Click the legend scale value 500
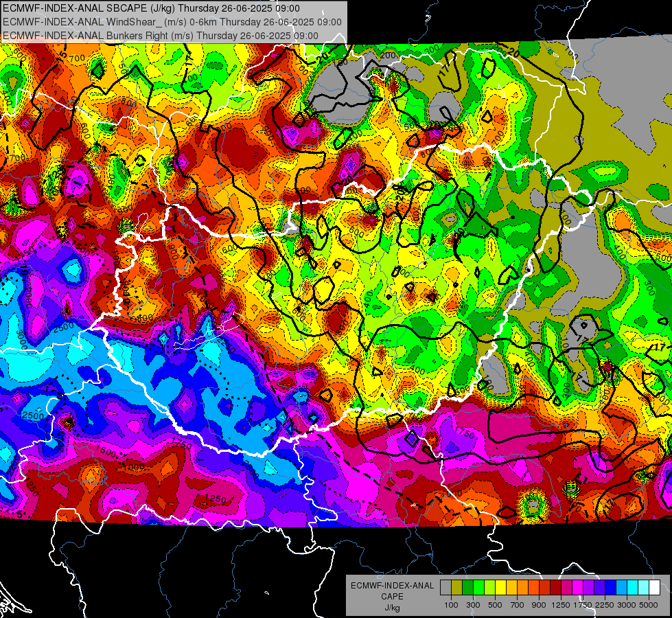Image resolution: width=672 pixels, height=618 pixels. [x=495, y=605]
